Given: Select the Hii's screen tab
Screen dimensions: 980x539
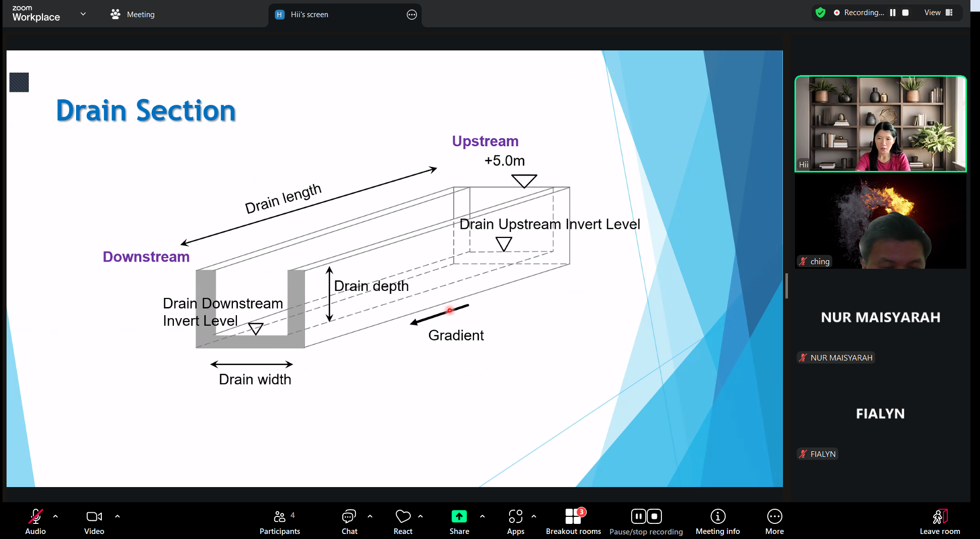Looking at the screenshot, I should 309,15.
